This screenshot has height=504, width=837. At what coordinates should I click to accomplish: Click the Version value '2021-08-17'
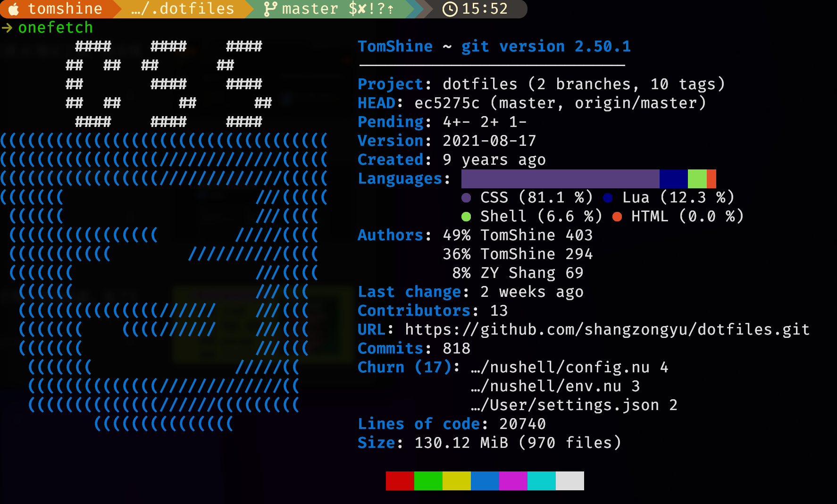point(489,141)
